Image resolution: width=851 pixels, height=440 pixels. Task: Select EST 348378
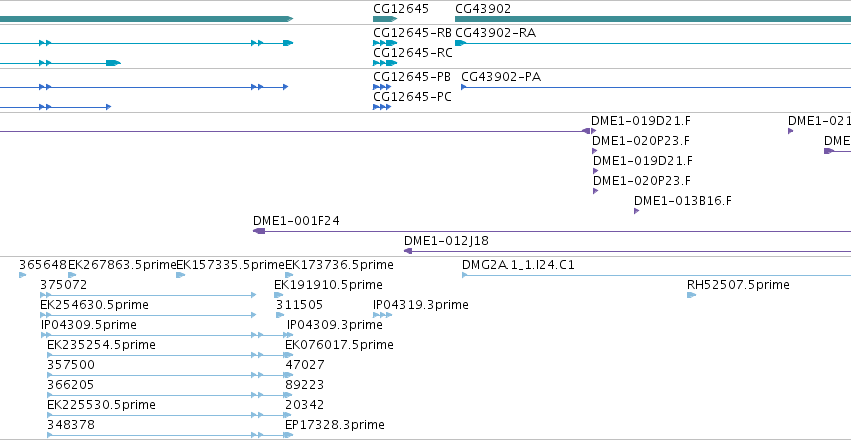tap(71, 424)
